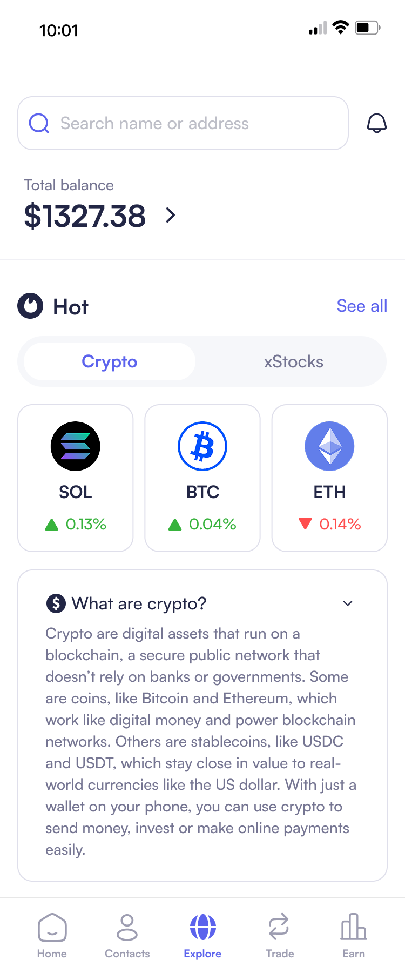Open Contacts from bottom navigation

coord(127,936)
